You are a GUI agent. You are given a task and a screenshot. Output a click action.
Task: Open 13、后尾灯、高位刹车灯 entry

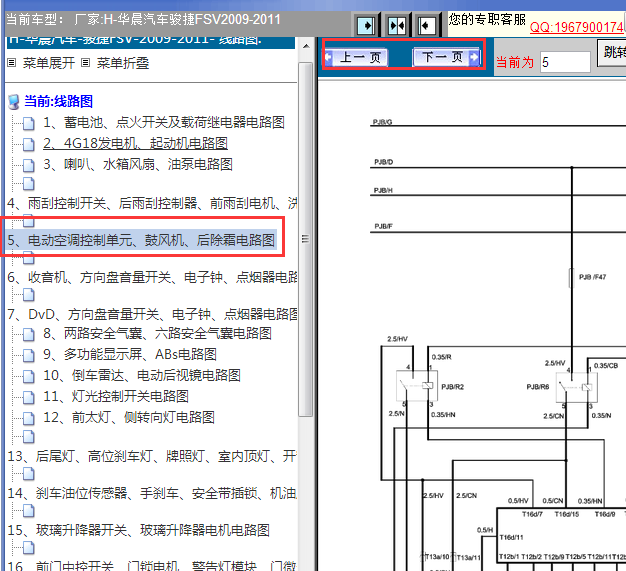tap(152, 456)
